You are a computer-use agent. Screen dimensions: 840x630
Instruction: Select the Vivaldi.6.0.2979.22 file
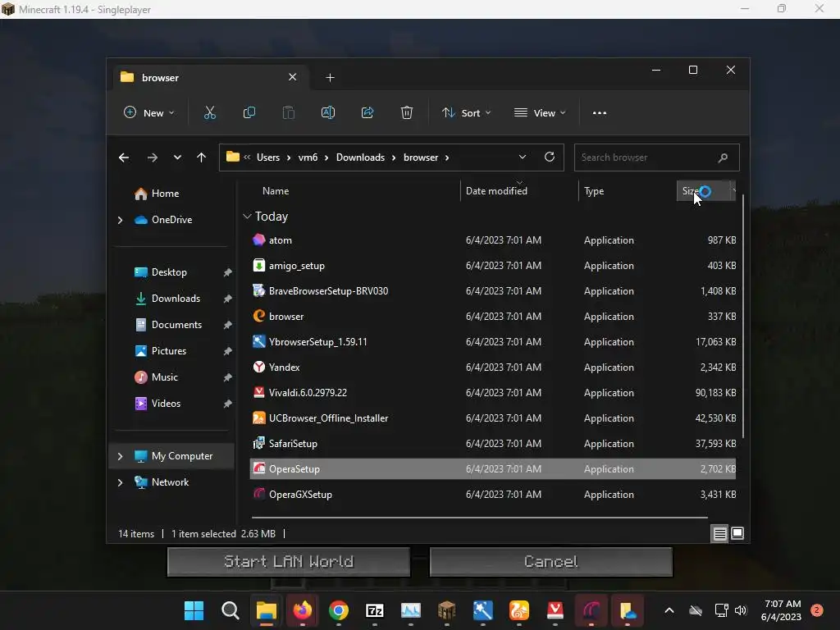click(x=493, y=393)
